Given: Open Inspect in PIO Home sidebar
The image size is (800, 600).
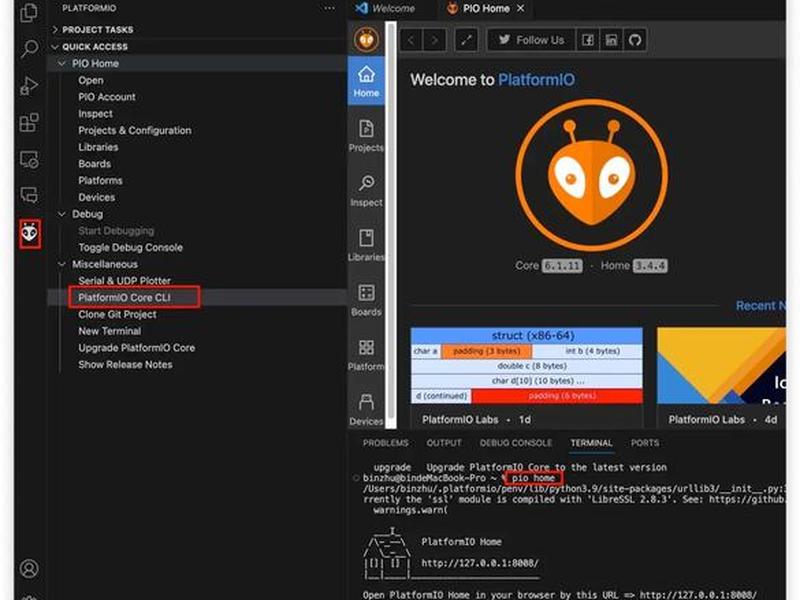Looking at the screenshot, I should [x=366, y=190].
